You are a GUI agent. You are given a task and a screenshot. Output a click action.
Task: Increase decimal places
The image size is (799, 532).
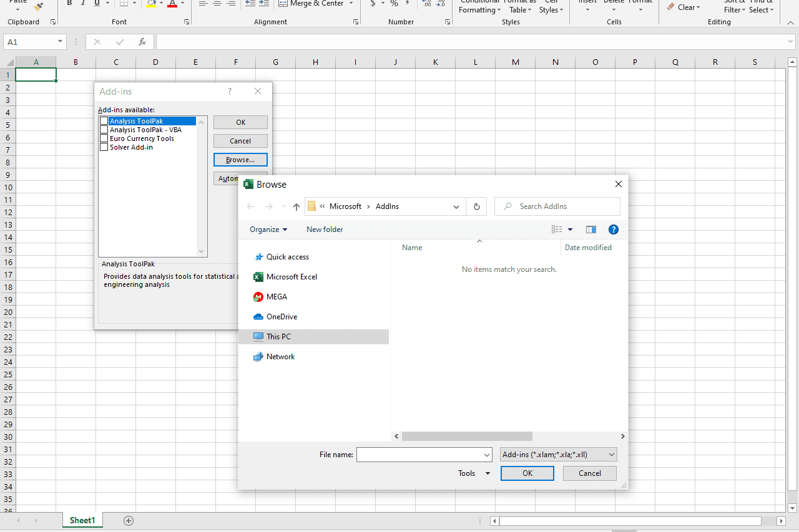point(427,4)
